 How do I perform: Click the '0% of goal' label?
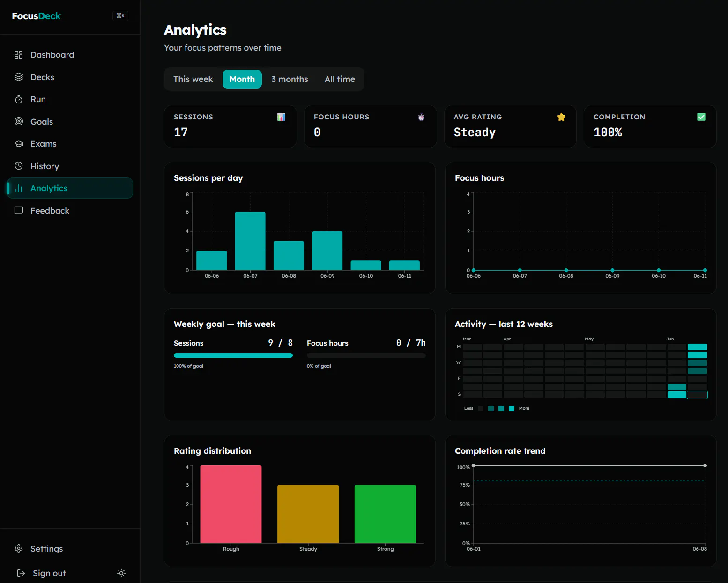click(319, 366)
